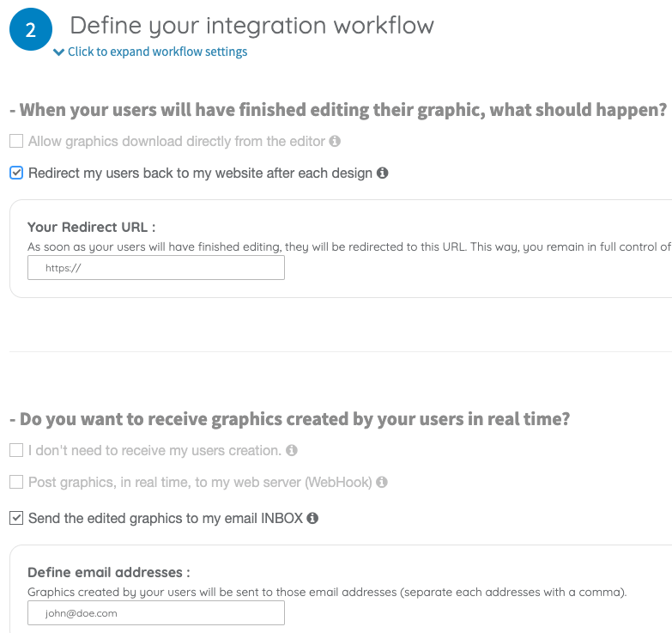Click the Redirect URL https:// input field

(x=156, y=268)
